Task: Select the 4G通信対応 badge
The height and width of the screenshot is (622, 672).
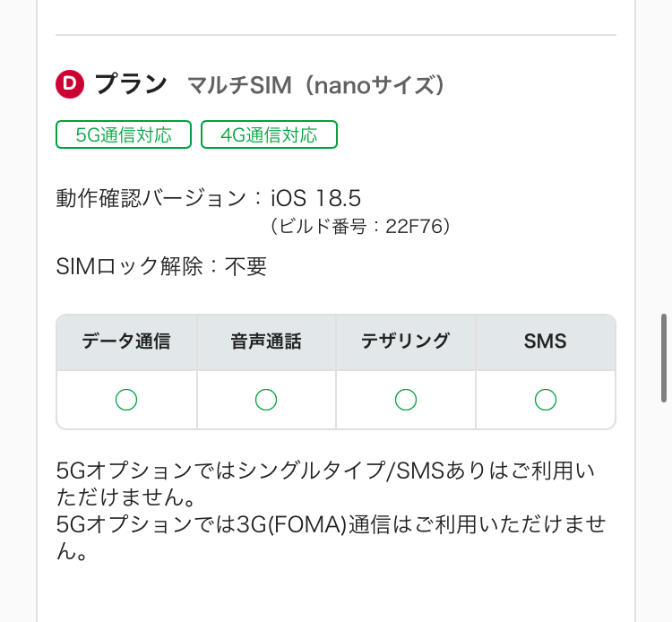Action: pyautogui.click(x=269, y=135)
